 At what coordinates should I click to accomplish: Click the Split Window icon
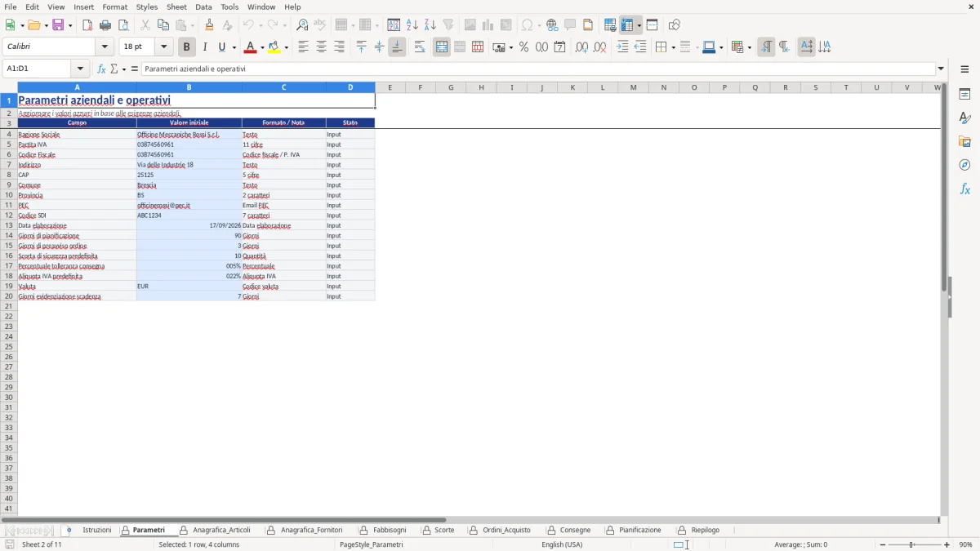652,25
